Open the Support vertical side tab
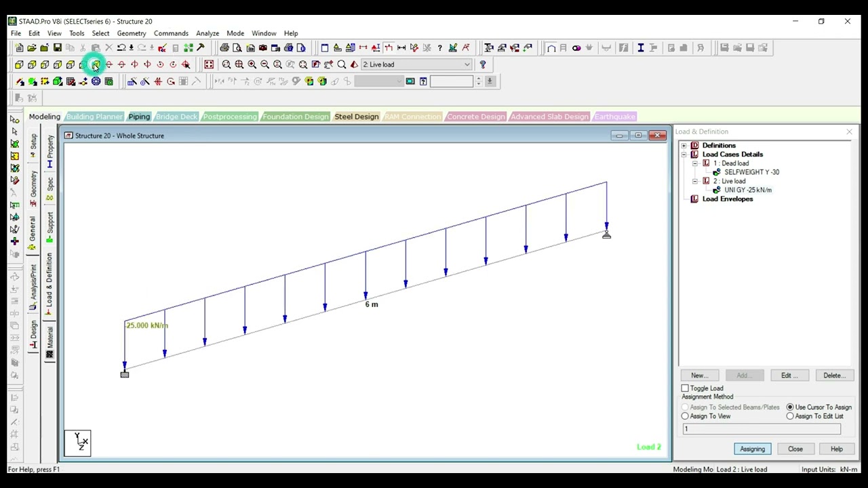This screenshot has width=868, height=488. (x=50, y=228)
